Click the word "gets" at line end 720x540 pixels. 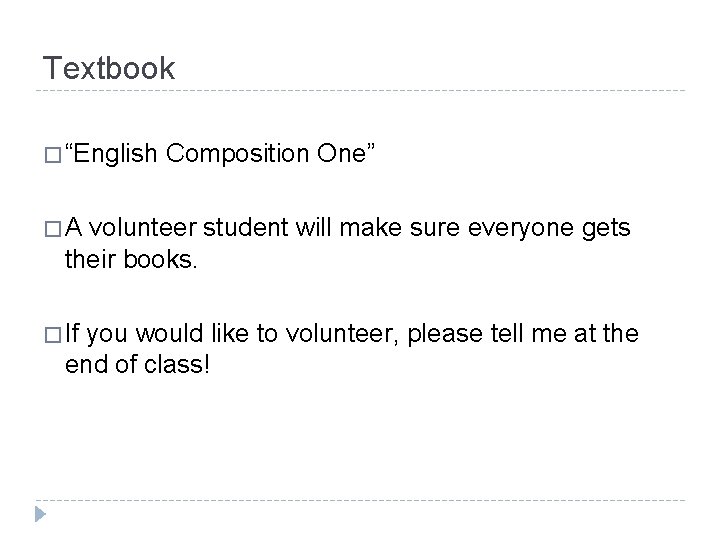pyautogui.click(x=608, y=230)
